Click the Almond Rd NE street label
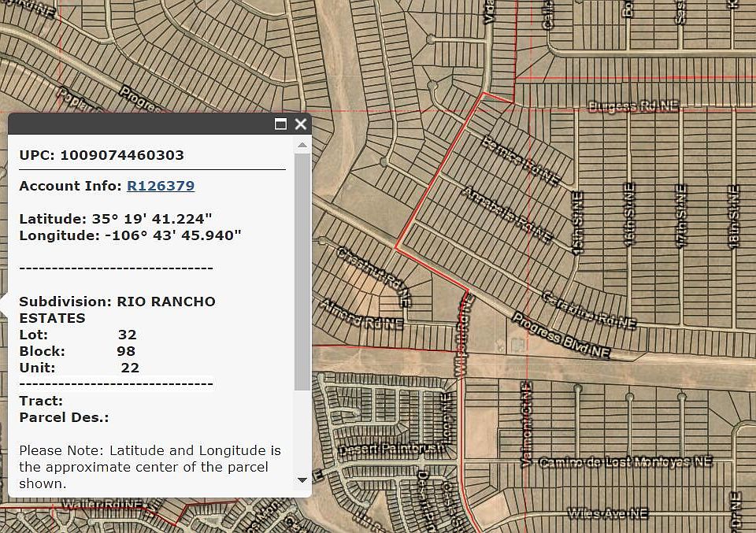 pos(361,313)
